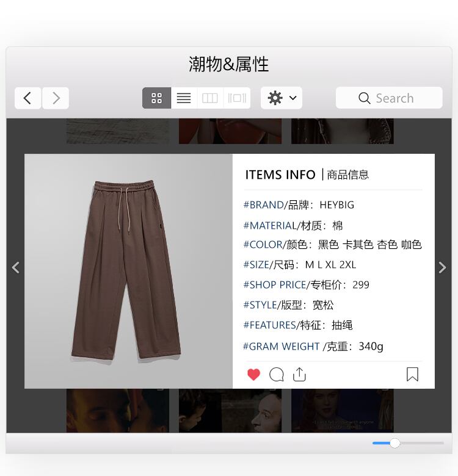Open the gear action dropdown menu
458x476 pixels.
pos(282,98)
